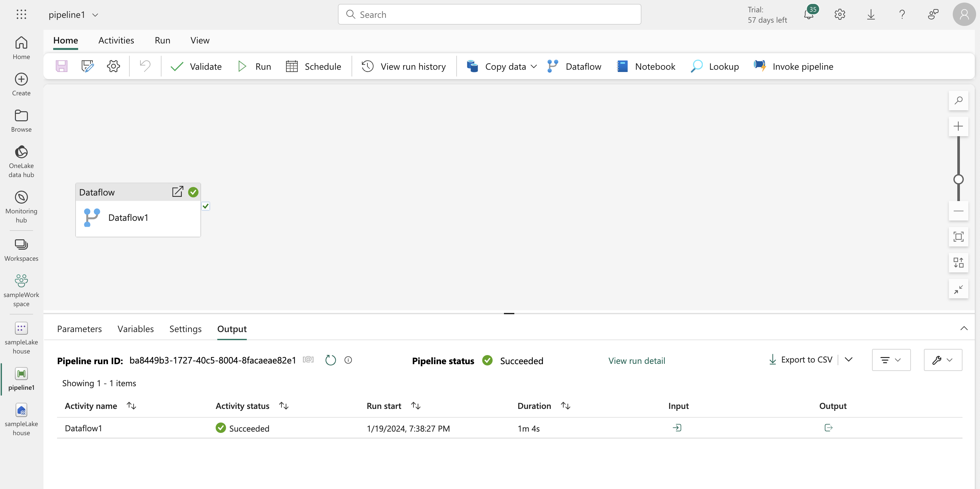The width and height of the screenshot is (980, 489).
Task: Click the Save pipeline icon
Action: tap(62, 66)
